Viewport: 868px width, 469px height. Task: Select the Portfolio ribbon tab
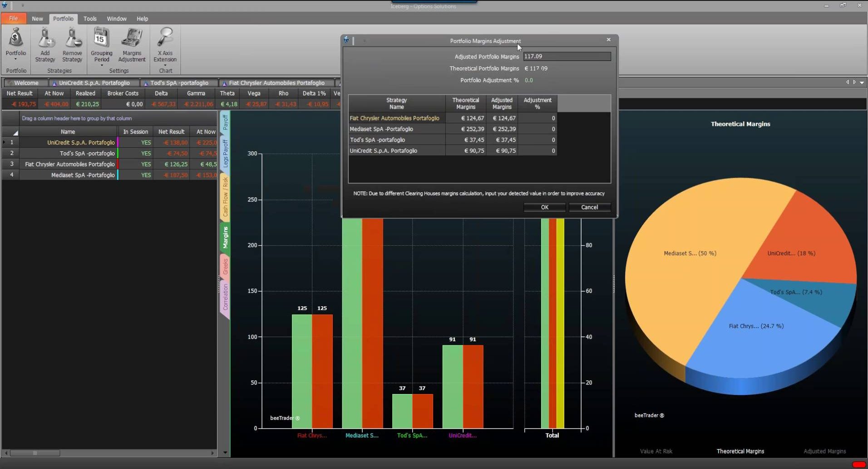(x=63, y=19)
